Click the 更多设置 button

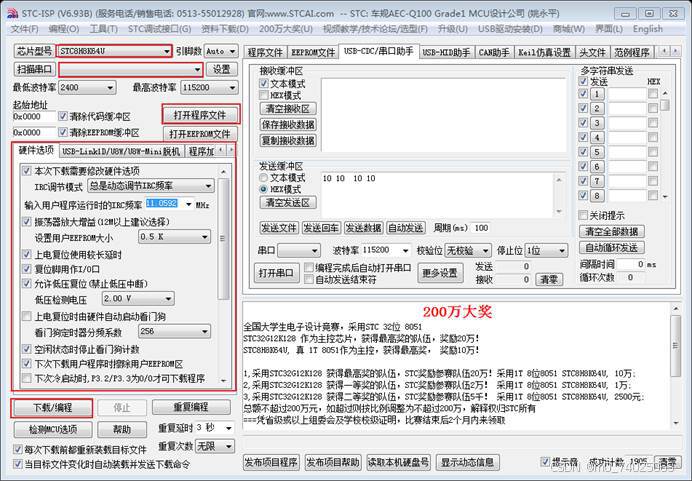click(x=440, y=273)
